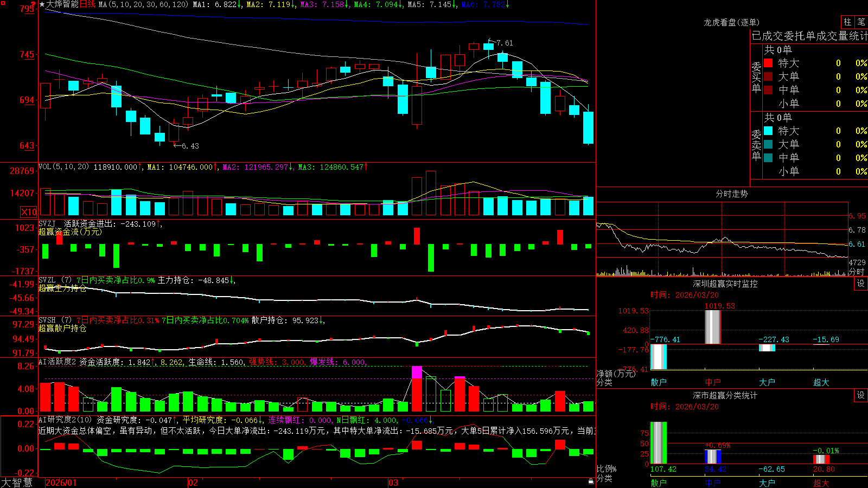Click the 54.42 中户 bar in the classification chart
The width and height of the screenshot is (868, 488).
713,457
